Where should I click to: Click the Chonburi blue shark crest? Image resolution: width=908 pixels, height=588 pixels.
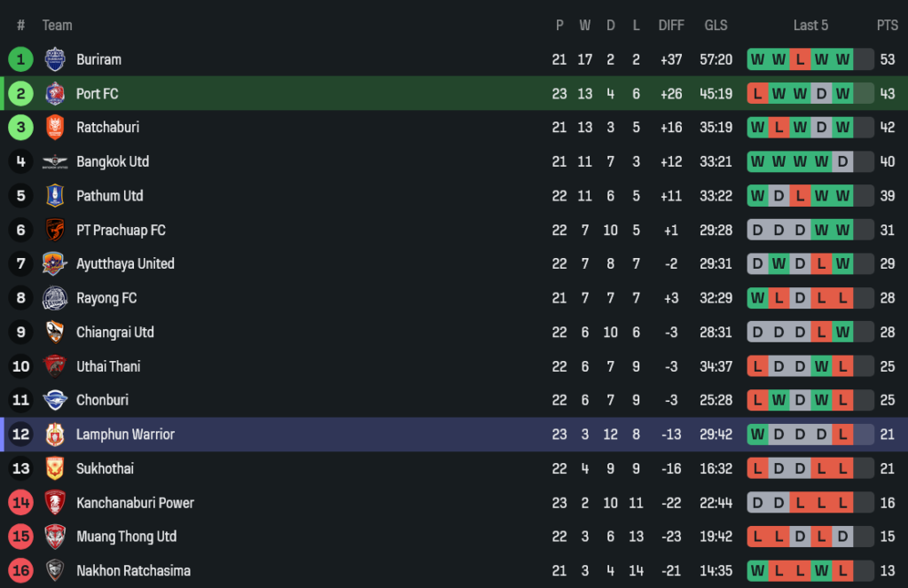click(55, 400)
